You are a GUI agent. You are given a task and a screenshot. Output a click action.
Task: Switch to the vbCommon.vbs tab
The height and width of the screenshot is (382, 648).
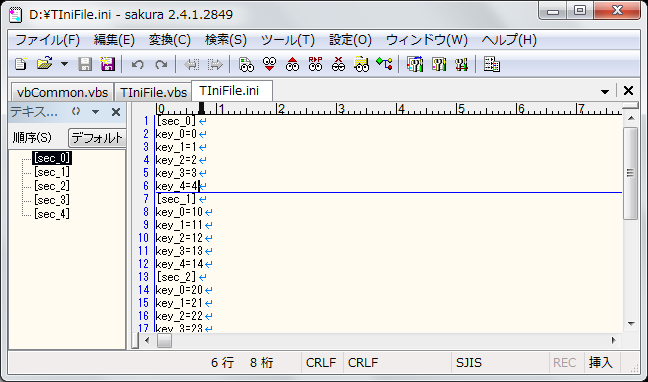pyautogui.click(x=62, y=92)
